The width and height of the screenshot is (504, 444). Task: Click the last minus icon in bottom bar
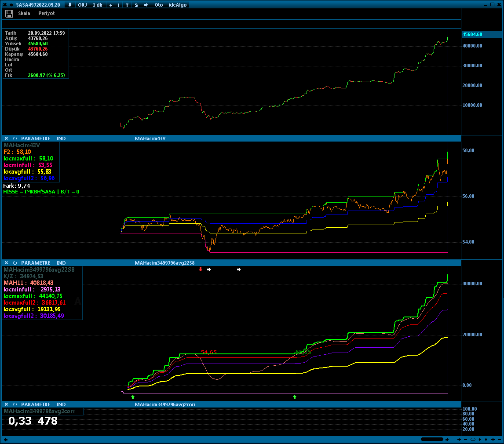pos(499,440)
